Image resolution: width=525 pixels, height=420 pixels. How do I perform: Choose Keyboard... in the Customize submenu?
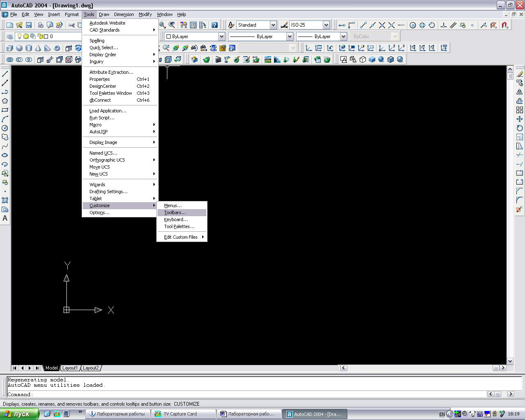pos(182,219)
